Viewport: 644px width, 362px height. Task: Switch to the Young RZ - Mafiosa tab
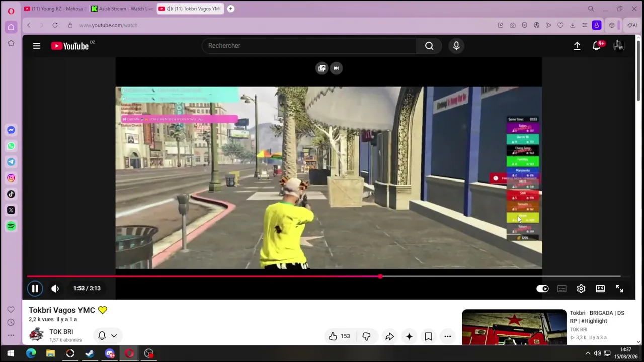55,9
